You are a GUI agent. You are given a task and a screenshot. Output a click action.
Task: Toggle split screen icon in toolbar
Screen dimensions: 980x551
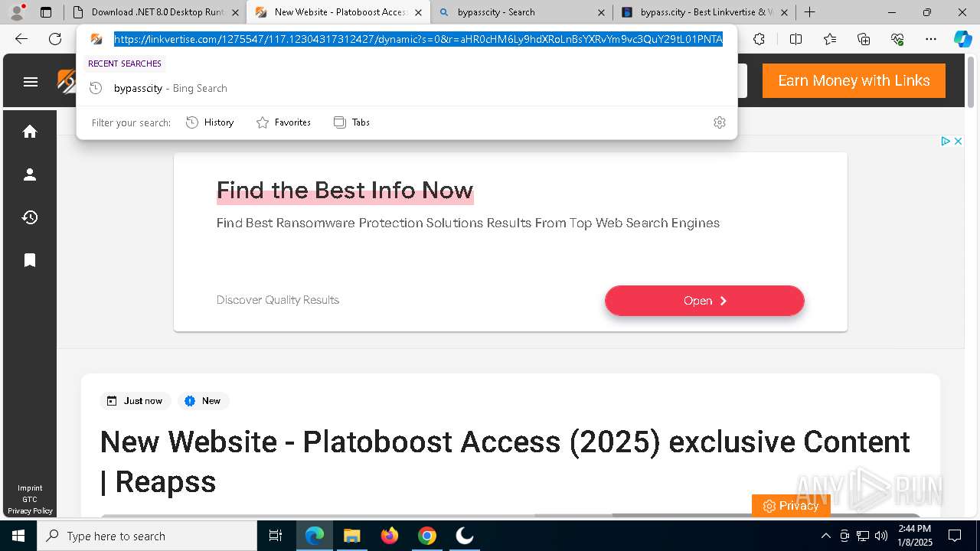tap(795, 39)
